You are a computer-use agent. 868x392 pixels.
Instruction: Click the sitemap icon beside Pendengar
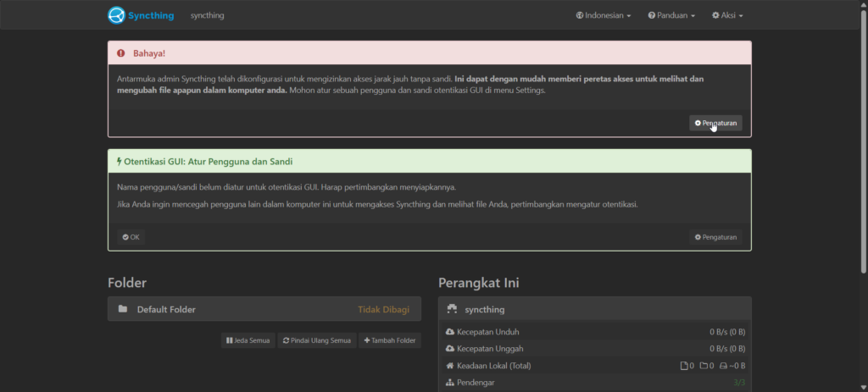(x=450, y=383)
